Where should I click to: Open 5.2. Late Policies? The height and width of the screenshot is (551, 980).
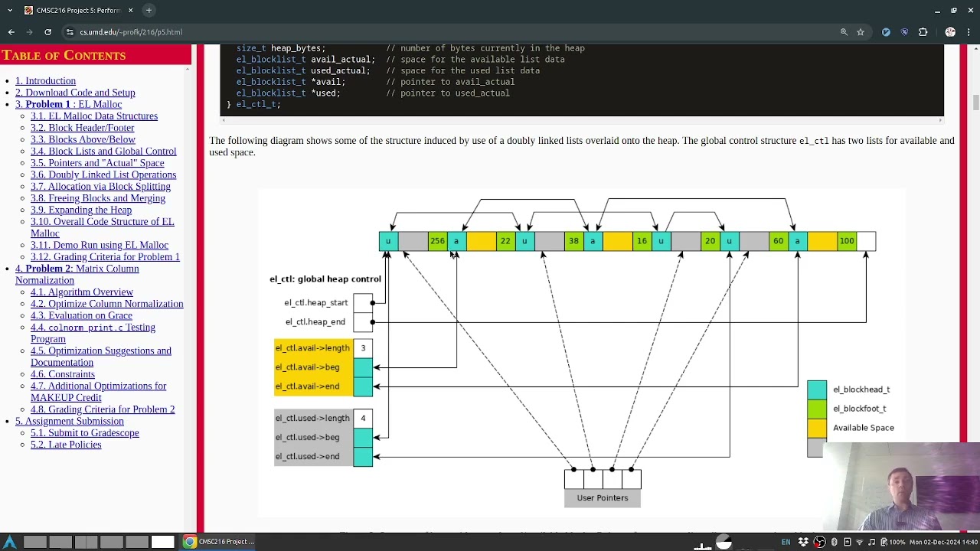[x=66, y=445]
